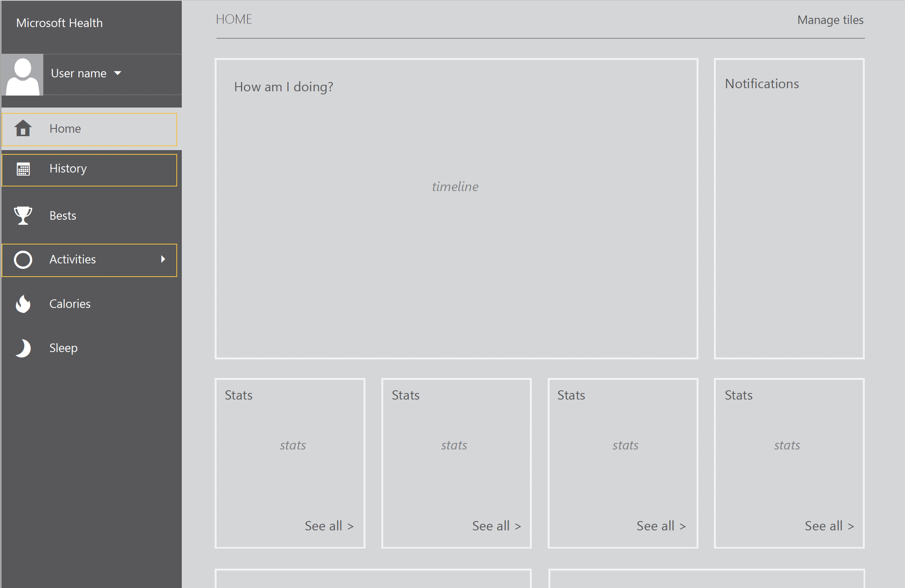Click the user avatar picture

22,75
